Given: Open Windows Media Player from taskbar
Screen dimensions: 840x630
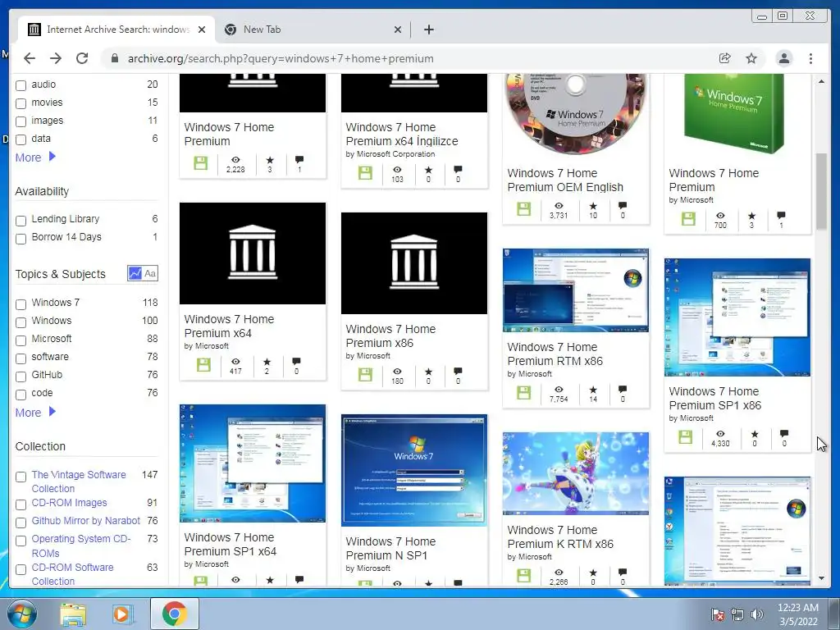Looking at the screenshot, I should pyautogui.click(x=122, y=614).
